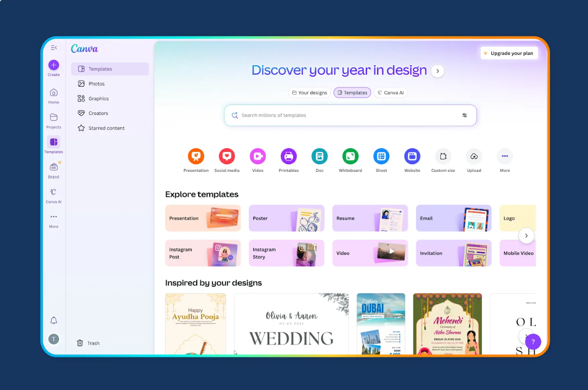This screenshot has width=588, height=390.
Task: Select Photos in the side panel
Action: point(110,84)
